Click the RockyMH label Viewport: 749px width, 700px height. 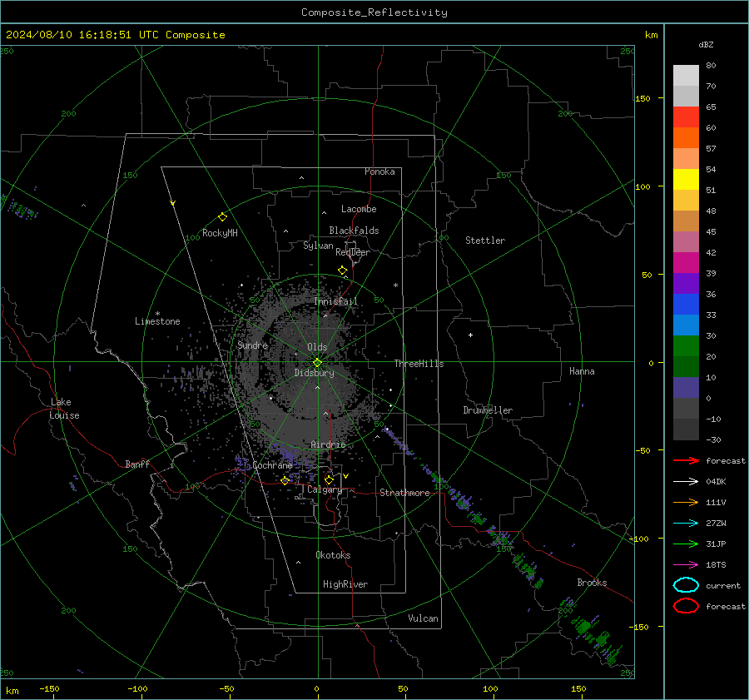pyautogui.click(x=220, y=233)
